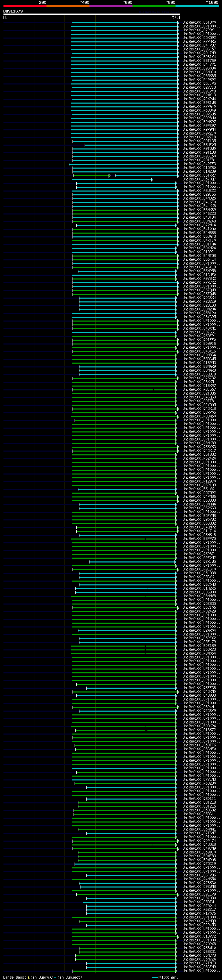Click the purple ~60% identity color segment
Viewport: 222px width, 980px height.
click(111, 6)
